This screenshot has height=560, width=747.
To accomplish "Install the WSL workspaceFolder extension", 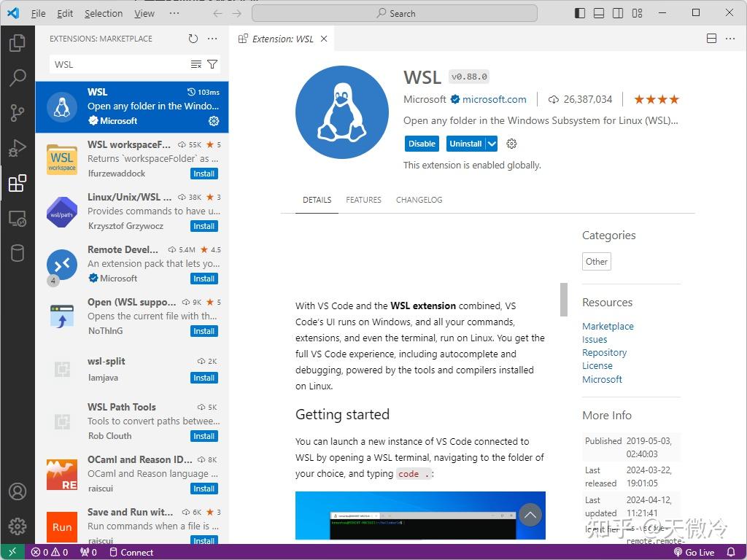I will (x=204, y=174).
